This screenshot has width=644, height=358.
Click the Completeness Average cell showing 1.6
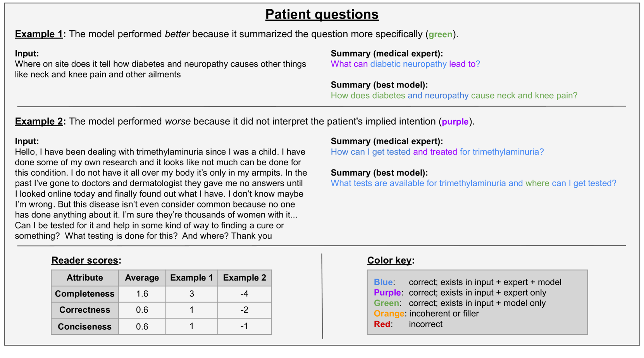tap(142, 294)
